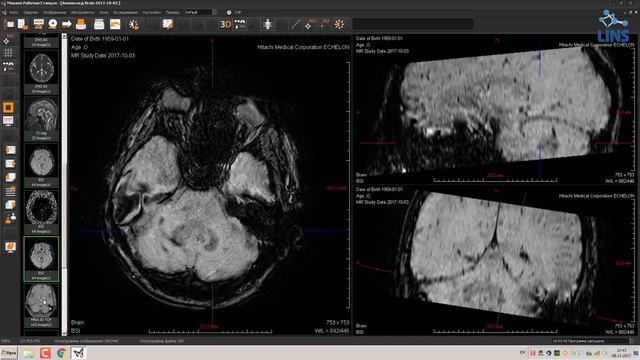Click the grid layout icon in left sidebar
This screenshot has height=360, width=640.
(8, 53)
